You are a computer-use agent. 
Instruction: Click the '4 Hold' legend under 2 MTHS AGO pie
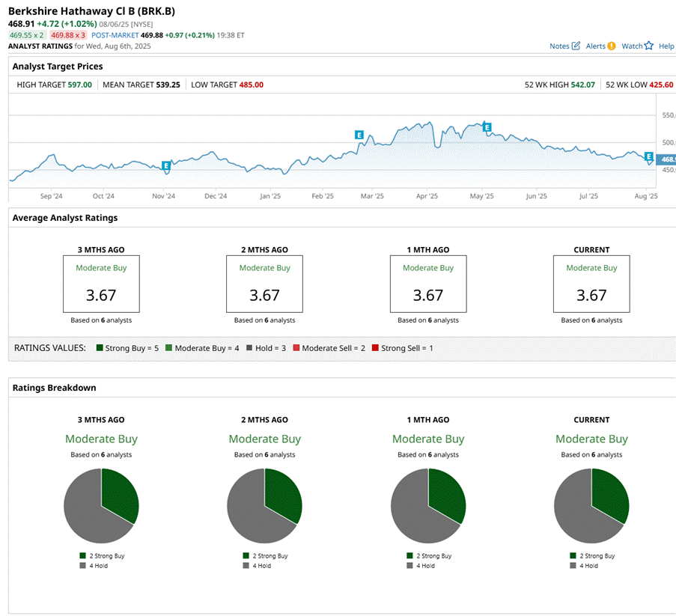pyautogui.click(x=258, y=566)
